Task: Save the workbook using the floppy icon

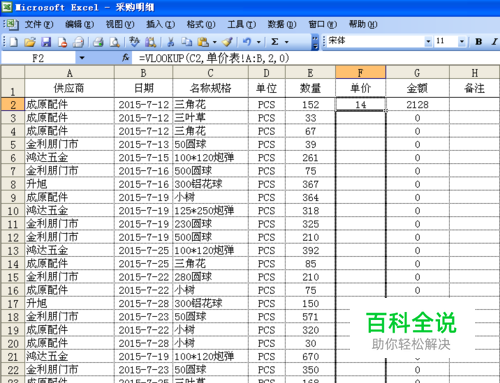Action: click(46, 42)
